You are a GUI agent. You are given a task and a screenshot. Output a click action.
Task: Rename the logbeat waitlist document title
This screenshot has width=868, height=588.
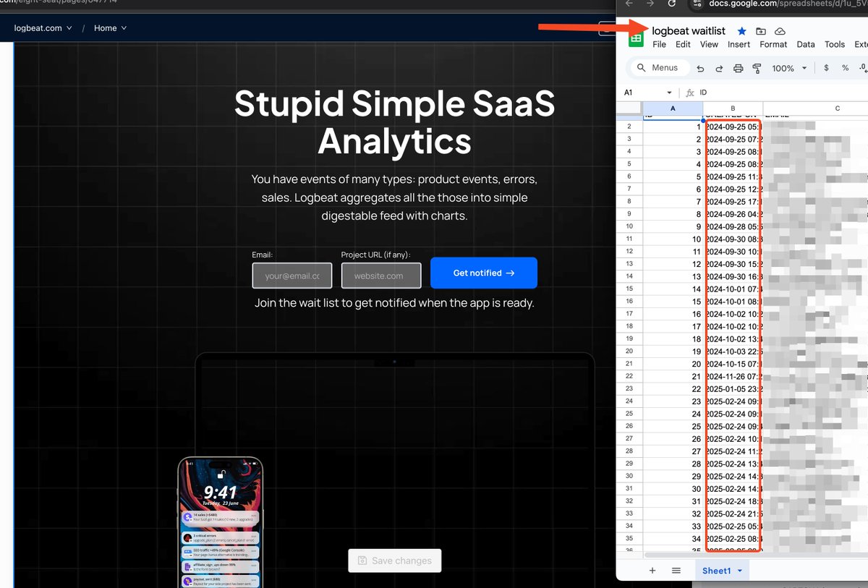pos(689,31)
